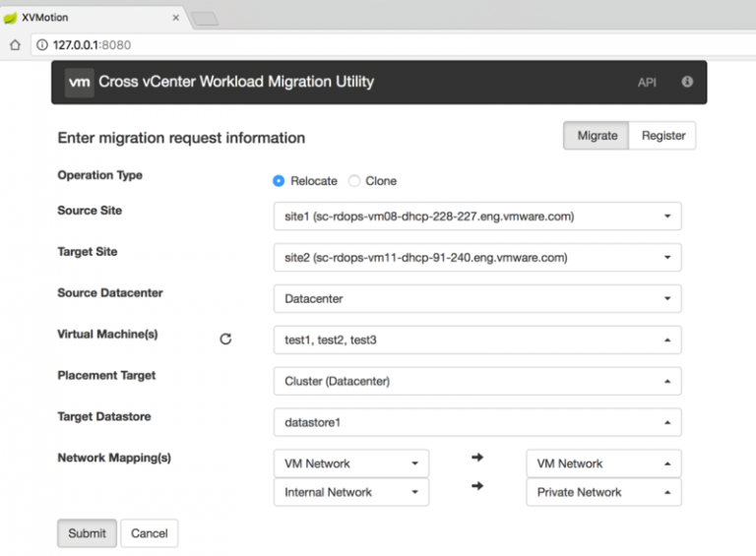Viewport: 756px width, 556px height.
Task: Refresh the Virtual Machine(s) list
Action: 225,339
